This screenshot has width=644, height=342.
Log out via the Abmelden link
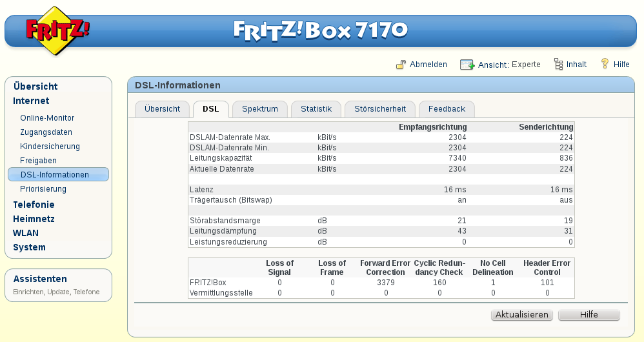428,65
